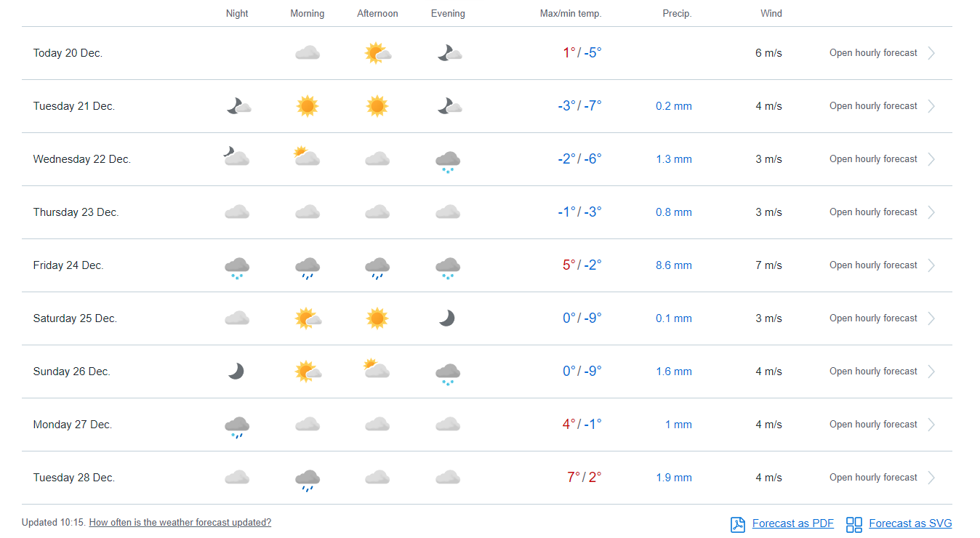Open hourly forecast for Tuesday 28 Dec.

tap(873, 478)
